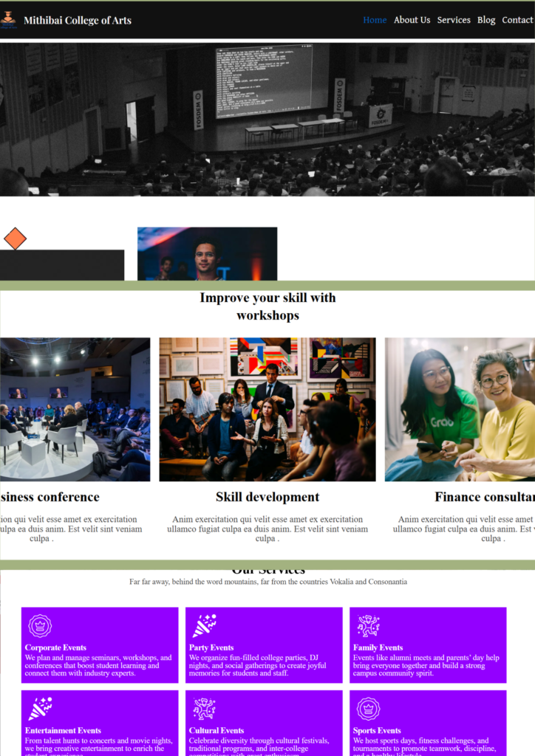The image size is (535, 756).
Task: Click the Skill development description paragraph
Action: tap(267, 529)
